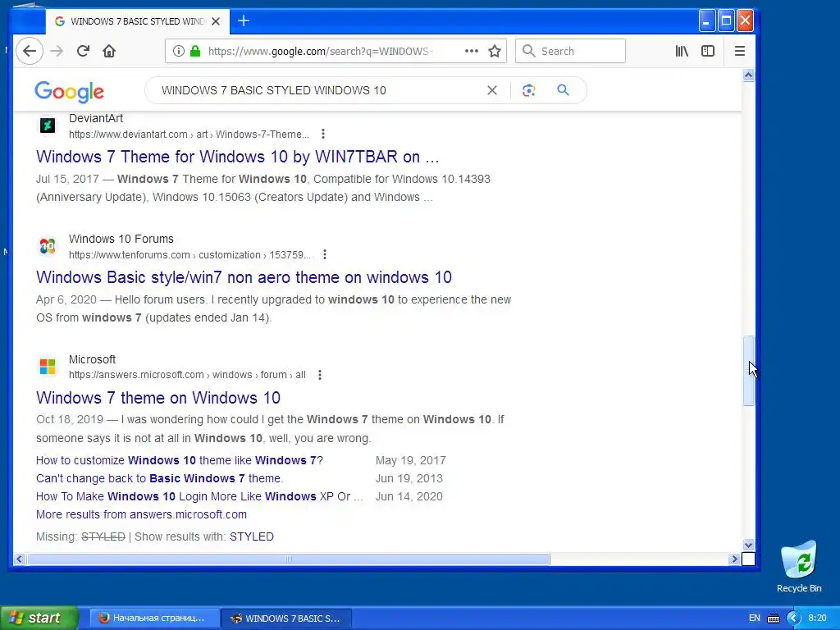Click the answers.microsoft.com URL breadcrumb
This screenshot has height=630, width=840.
pyautogui.click(x=188, y=375)
